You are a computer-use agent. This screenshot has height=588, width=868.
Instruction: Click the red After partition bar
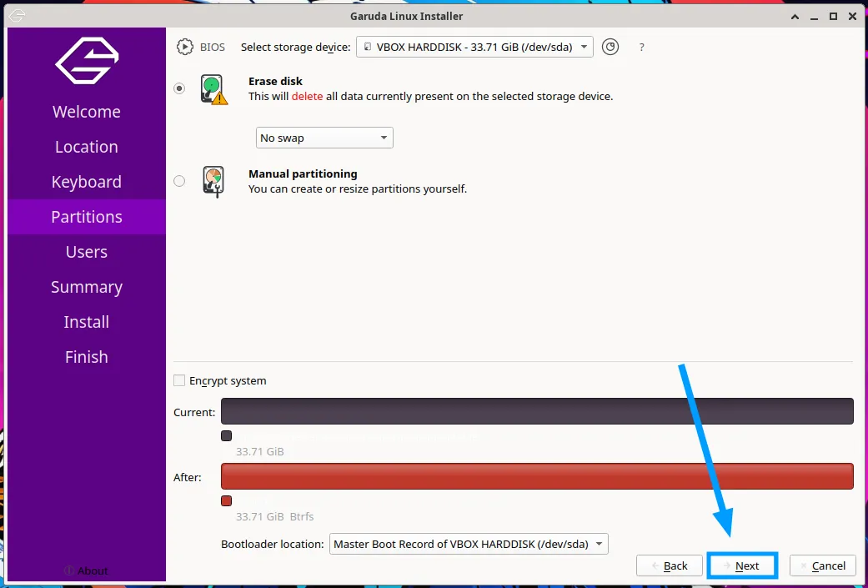[537, 476]
